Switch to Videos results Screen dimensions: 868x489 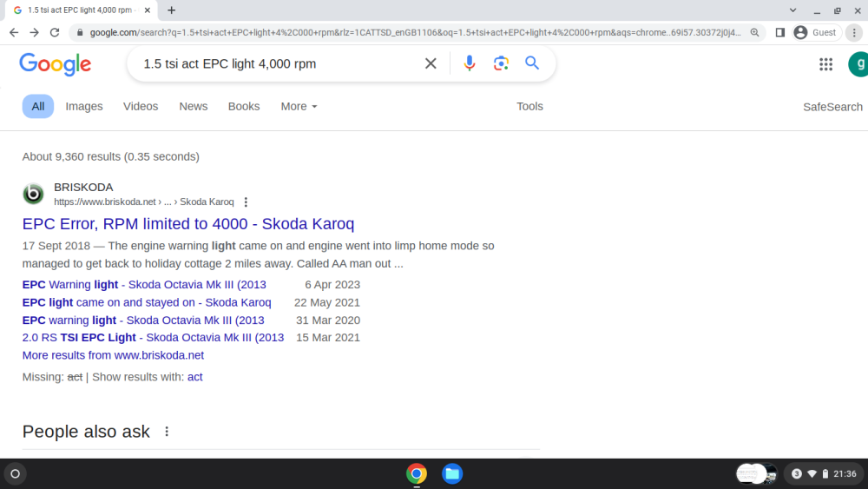141,106
